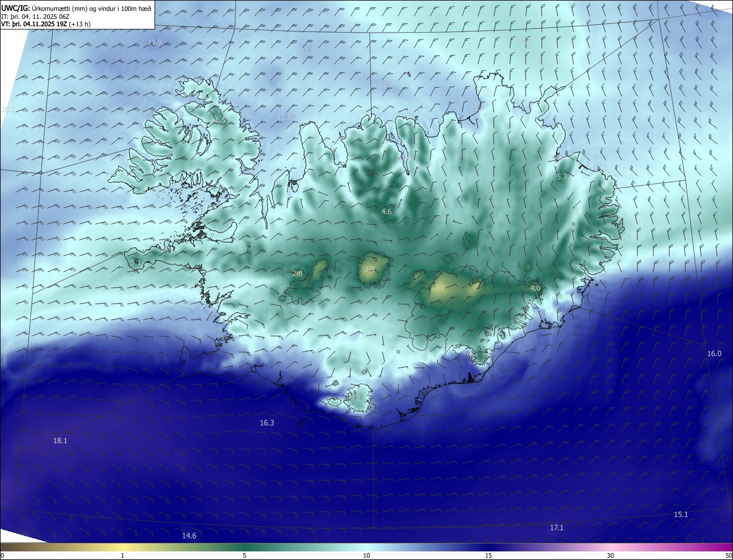Click the dark green part of the color scale
This screenshot has height=560, width=733.
245,547
